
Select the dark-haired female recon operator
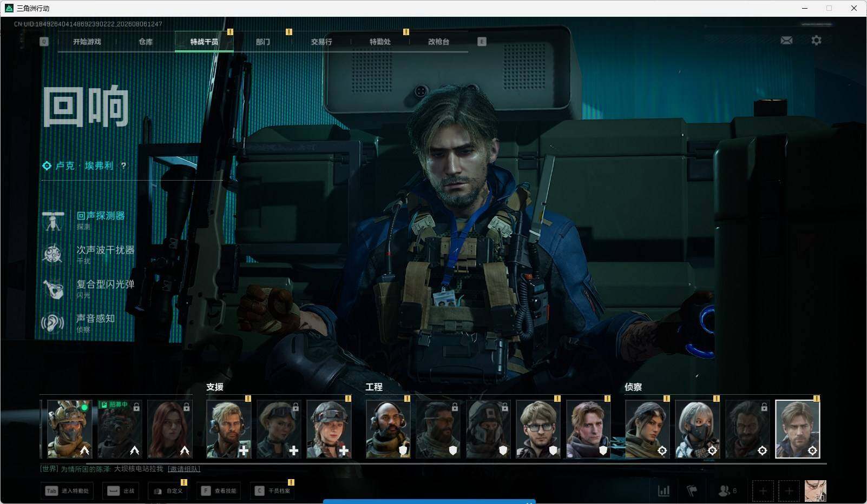click(x=647, y=429)
